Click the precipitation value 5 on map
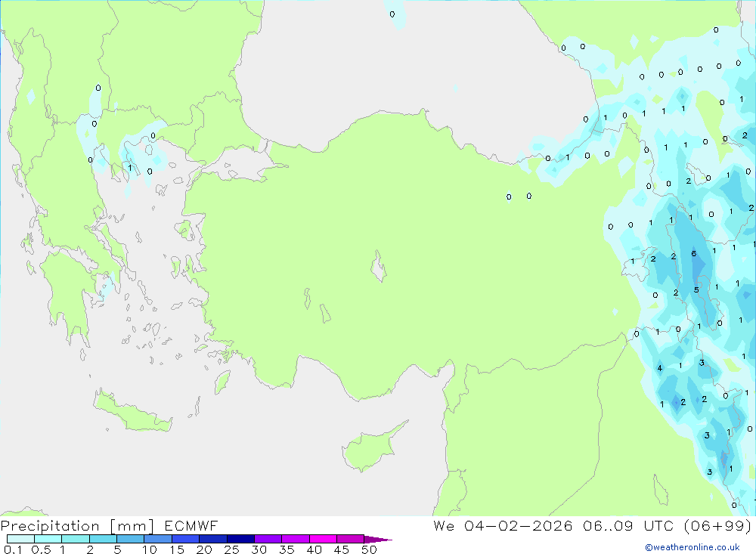The width and height of the screenshot is (756, 554). point(696,290)
